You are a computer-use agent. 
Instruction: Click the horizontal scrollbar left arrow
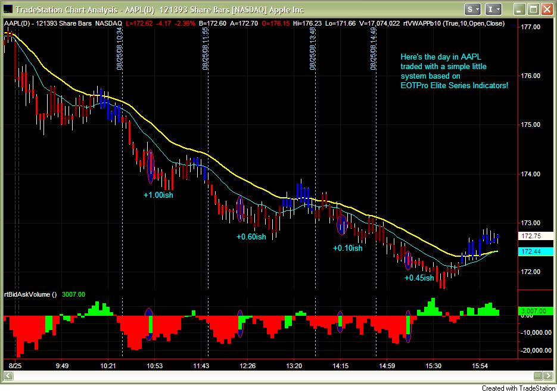click(x=8, y=376)
